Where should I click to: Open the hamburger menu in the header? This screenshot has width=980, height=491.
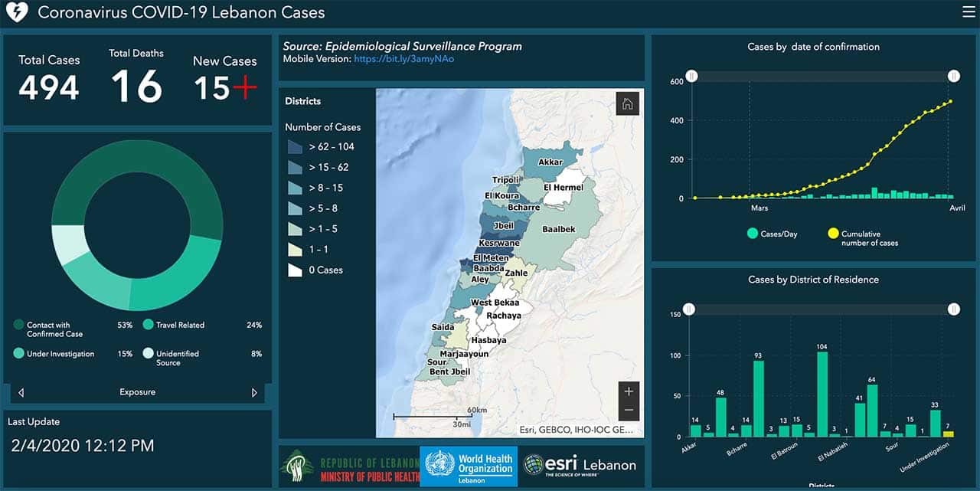969,11
